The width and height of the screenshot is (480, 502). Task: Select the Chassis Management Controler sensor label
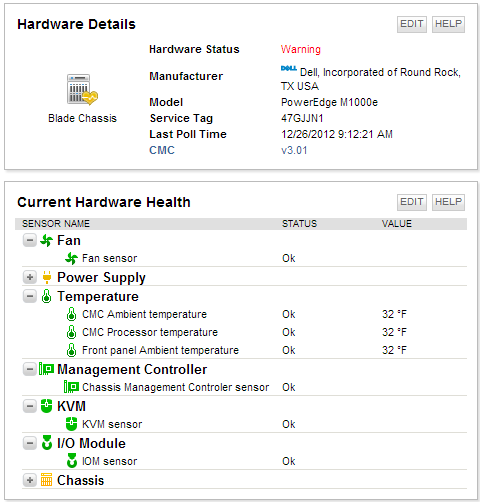tap(175, 387)
